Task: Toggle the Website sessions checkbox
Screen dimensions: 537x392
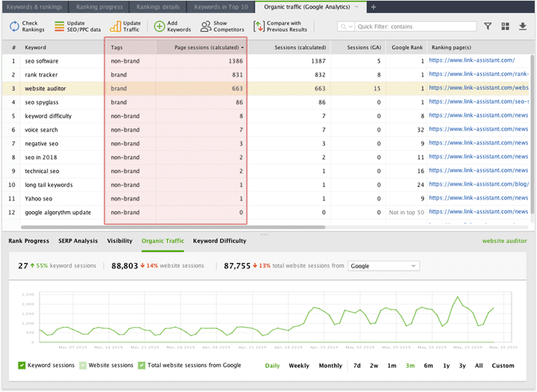Action: click(83, 365)
